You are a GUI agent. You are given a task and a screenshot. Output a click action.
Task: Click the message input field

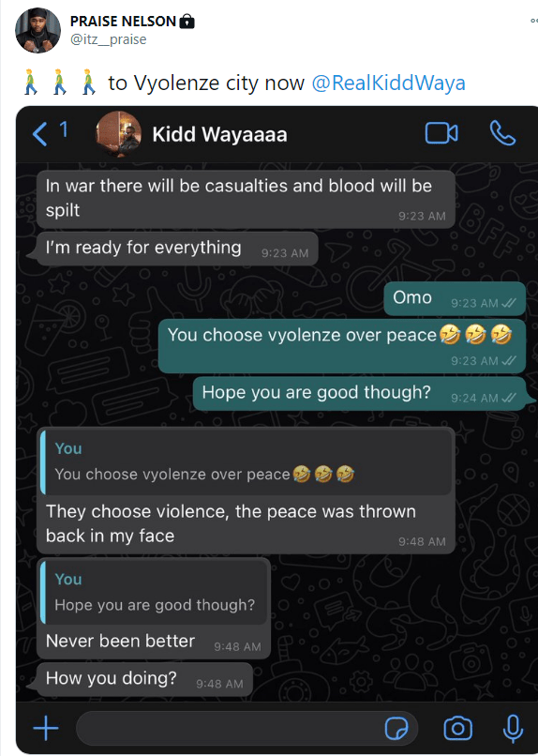[x=247, y=728]
